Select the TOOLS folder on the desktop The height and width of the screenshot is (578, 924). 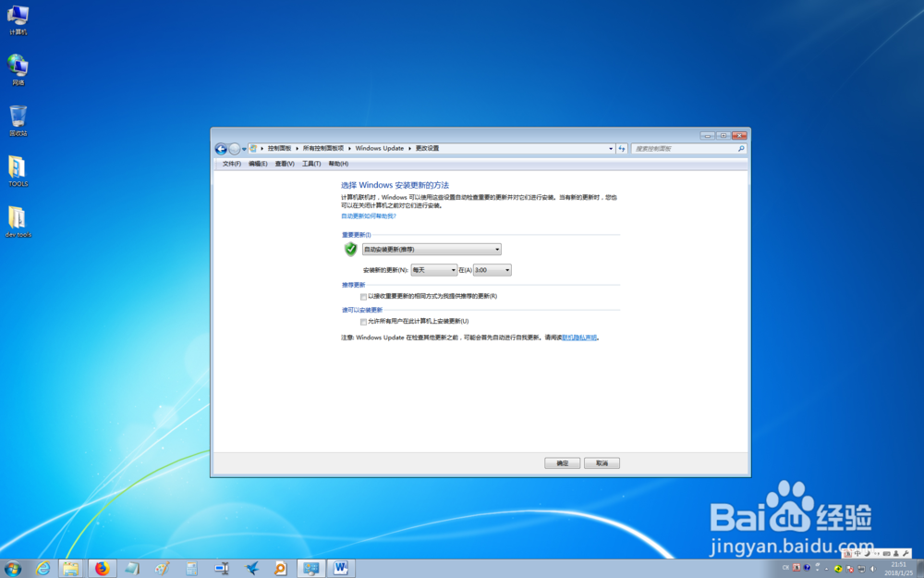click(18, 172)
